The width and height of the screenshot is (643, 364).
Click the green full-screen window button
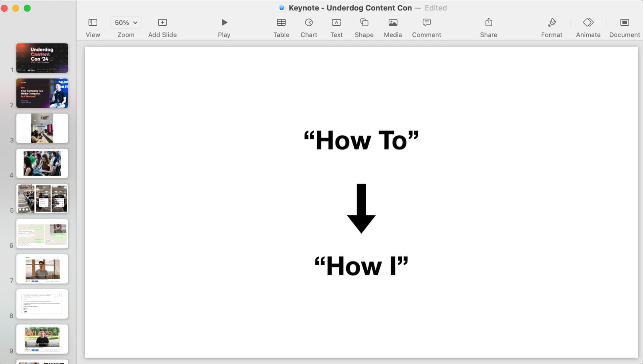pos(27,8)
